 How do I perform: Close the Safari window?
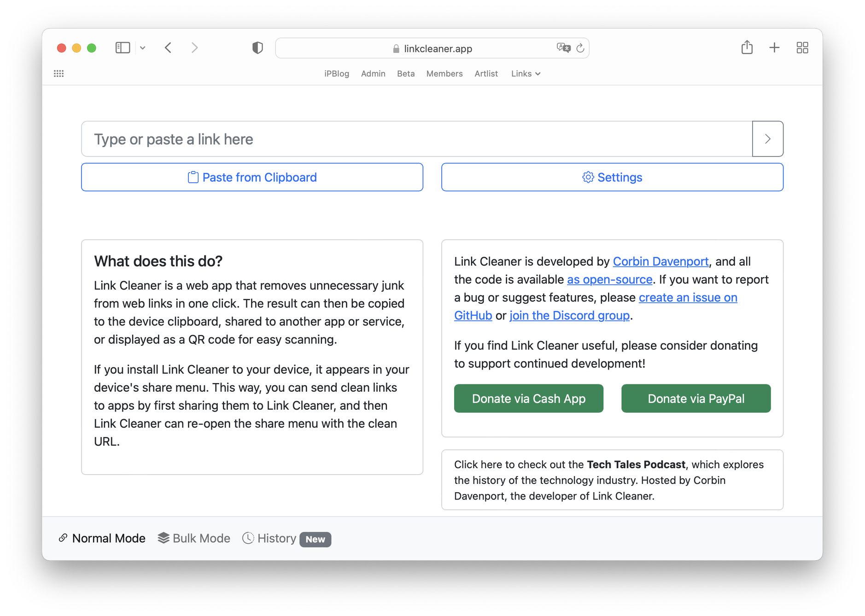[61, 48]
